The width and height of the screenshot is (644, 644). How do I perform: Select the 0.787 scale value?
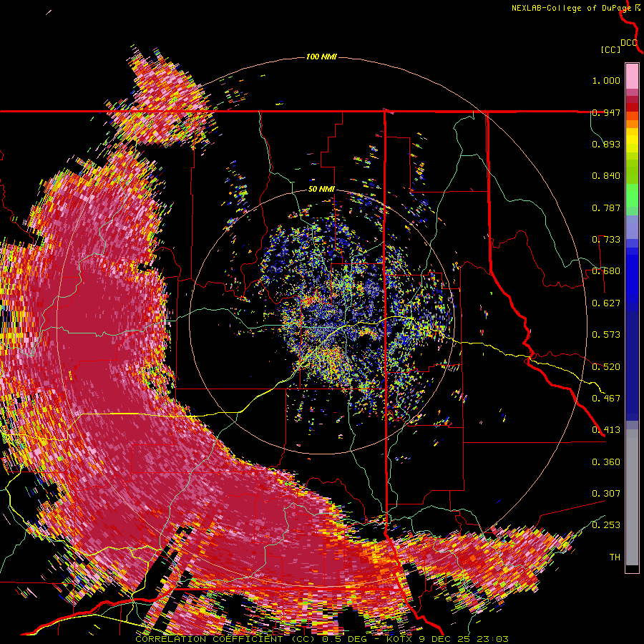pyautogui.click(x=606, y=208)
